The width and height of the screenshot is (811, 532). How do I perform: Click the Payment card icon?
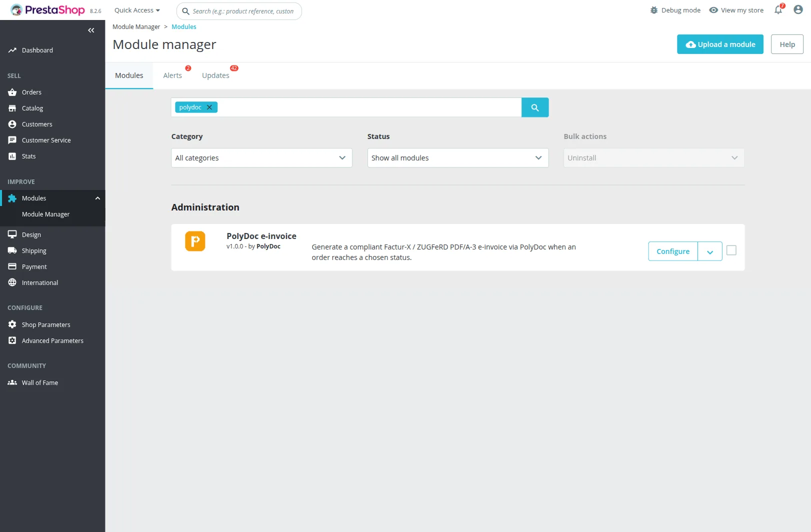click(12, 266)
